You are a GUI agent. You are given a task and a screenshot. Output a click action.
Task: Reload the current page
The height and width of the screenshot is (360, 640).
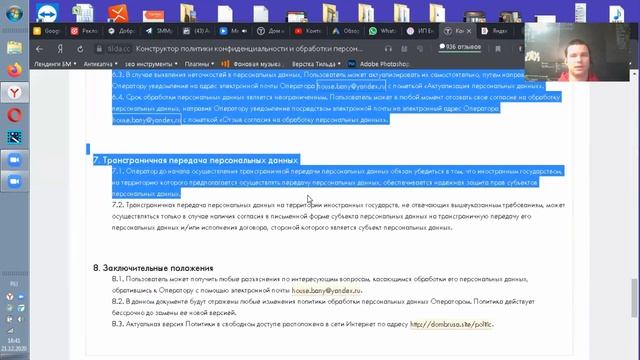80,49
